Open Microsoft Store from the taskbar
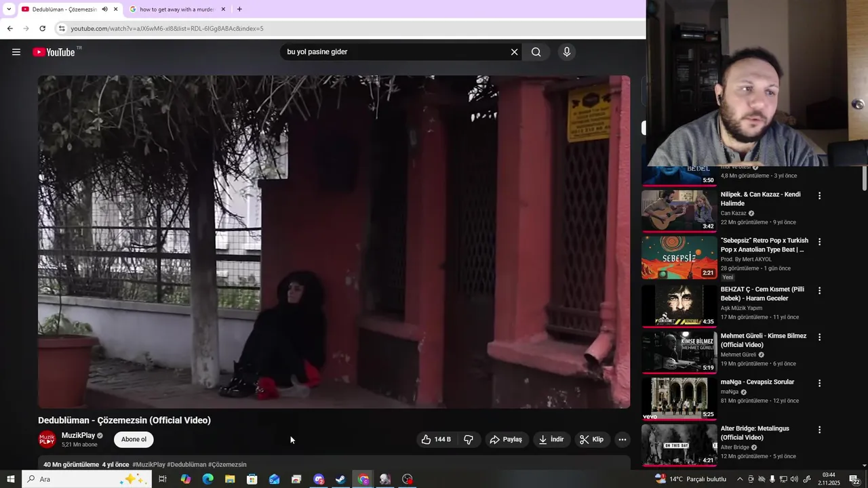Screen dimensions: 868x488 click(252, 479)
